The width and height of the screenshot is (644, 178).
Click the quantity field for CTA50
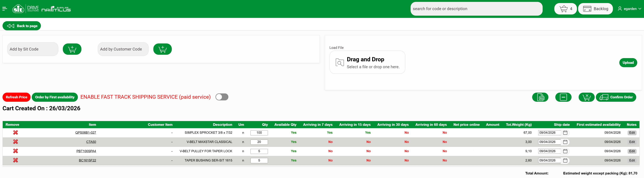click(x=259, y=142)
